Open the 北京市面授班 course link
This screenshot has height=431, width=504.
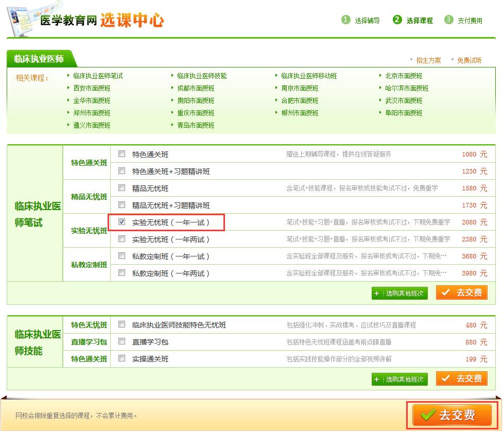coord(404,76)
